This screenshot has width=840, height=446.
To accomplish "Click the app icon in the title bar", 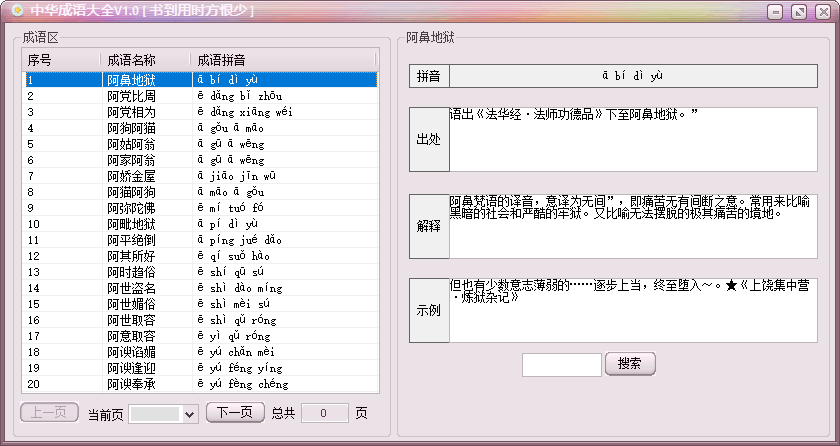I will tap(17, 10).
